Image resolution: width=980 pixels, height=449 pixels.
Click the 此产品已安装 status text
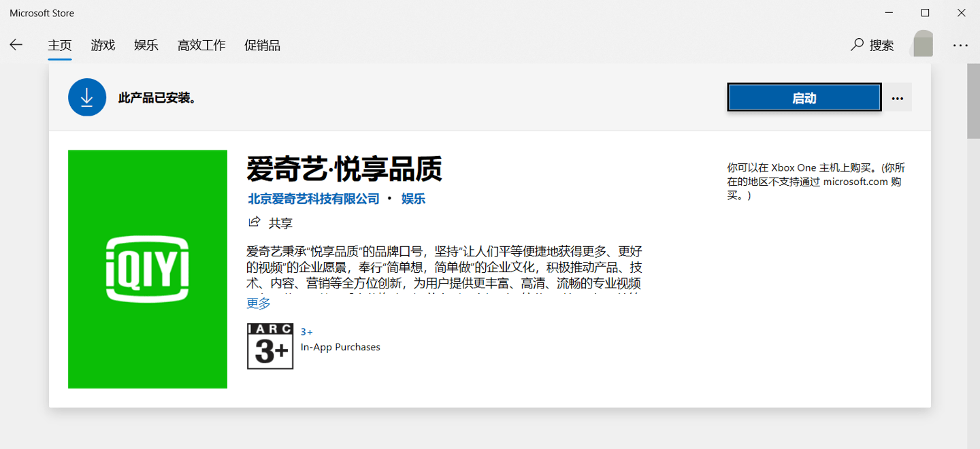point(157,98)
